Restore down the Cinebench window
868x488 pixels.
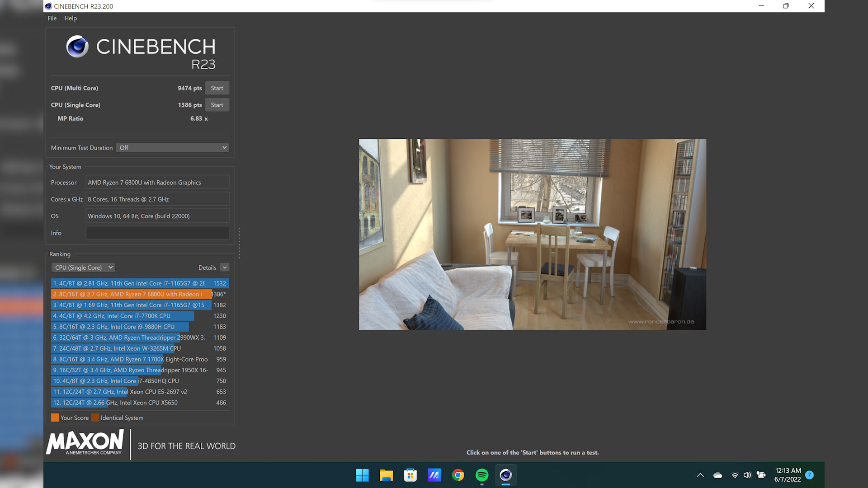point(786,6)
